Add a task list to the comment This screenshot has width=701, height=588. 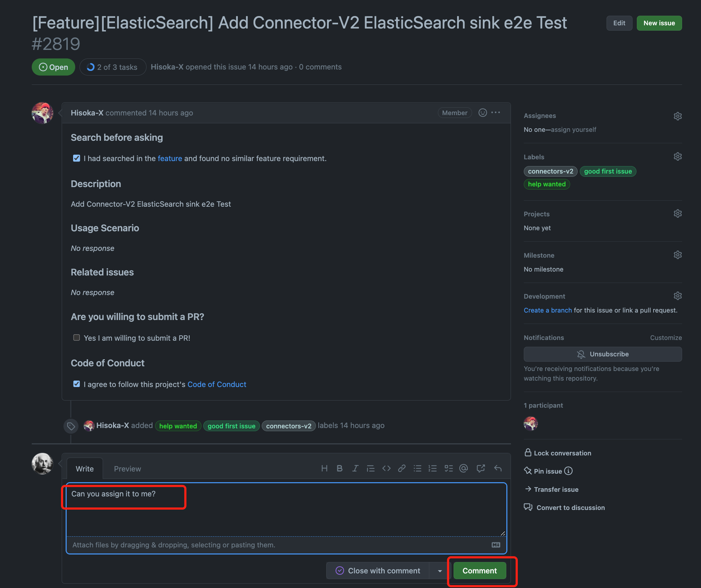point(448,468)
